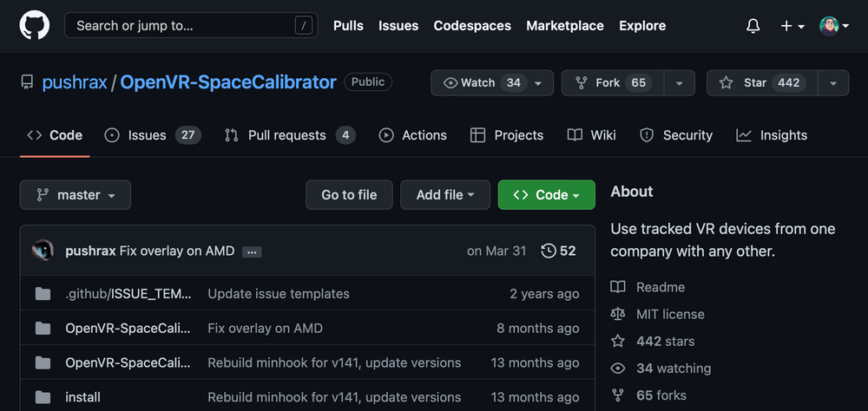Click the pushrax avatar in commit row
Viewport: 868px width, 411px height.
(x=43, y=251)
